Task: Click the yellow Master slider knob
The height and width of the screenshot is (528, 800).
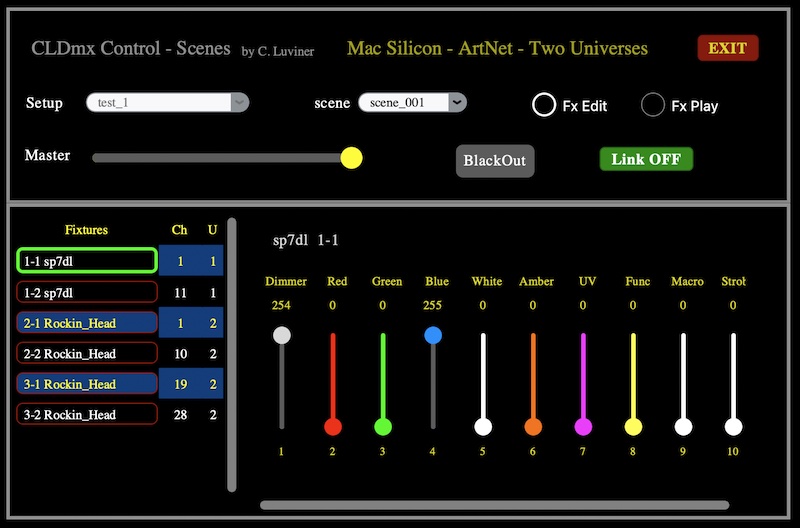Action: pyautogui.click(x=352, y=158)
